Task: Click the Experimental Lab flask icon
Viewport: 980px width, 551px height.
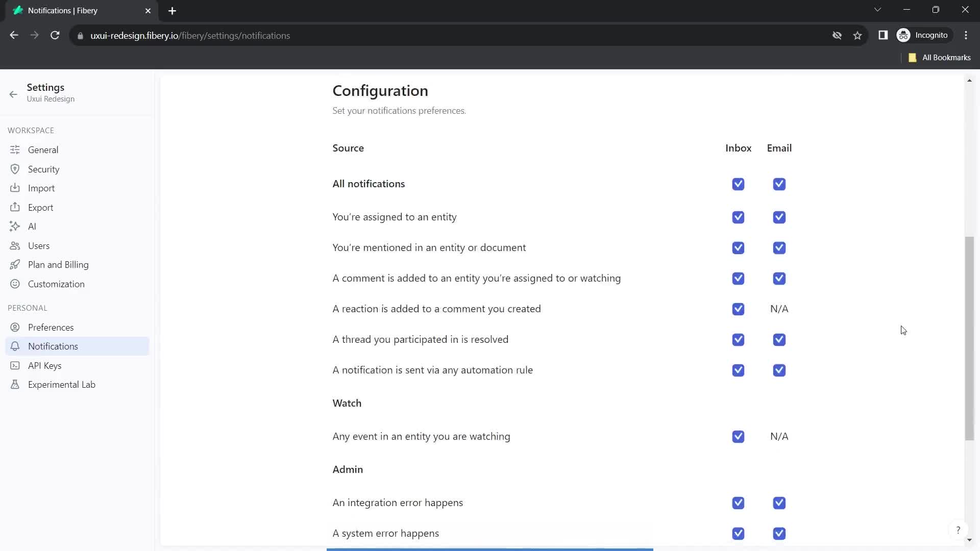Action: pyautogui.click(x=15, y=384)
